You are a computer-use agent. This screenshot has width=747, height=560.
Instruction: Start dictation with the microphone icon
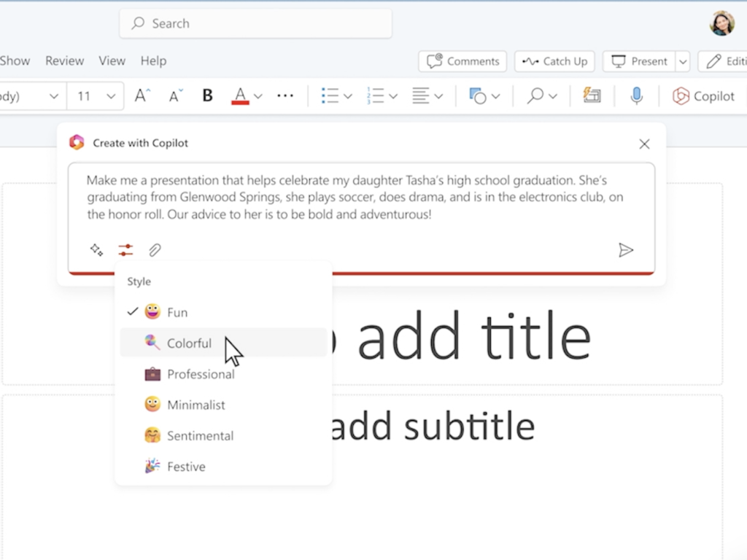(636, 96)
